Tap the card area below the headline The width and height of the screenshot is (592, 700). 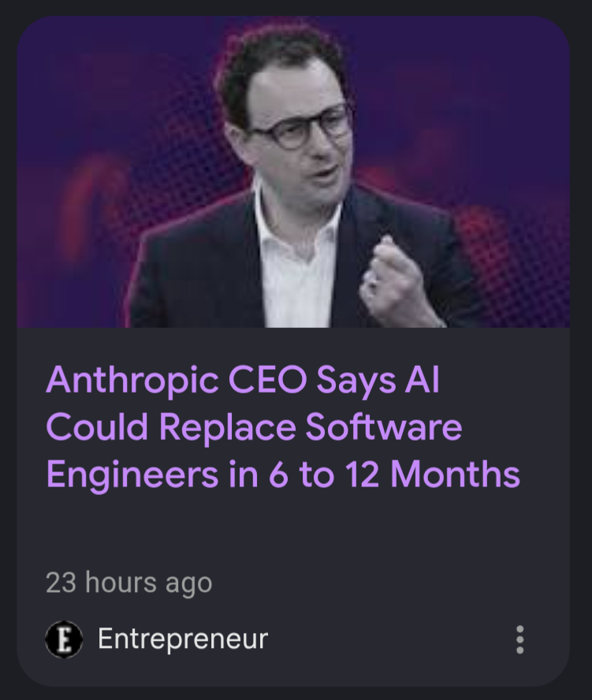(x=293, y=529)
